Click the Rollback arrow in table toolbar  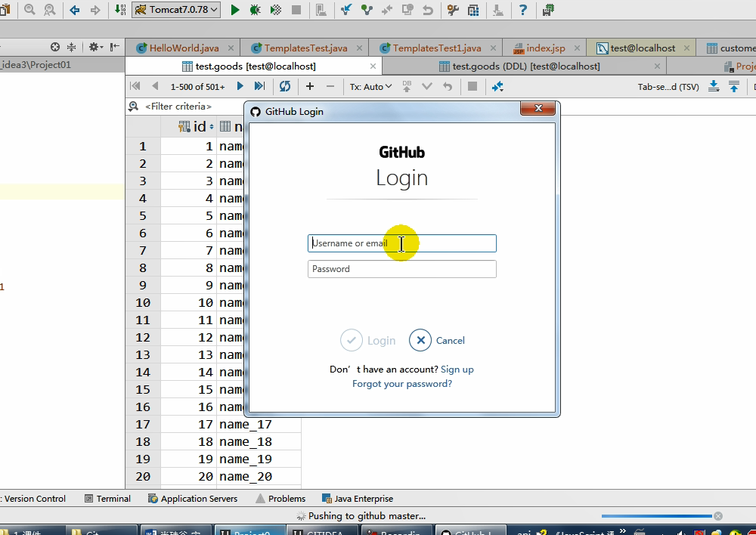[x=448, y=86]
